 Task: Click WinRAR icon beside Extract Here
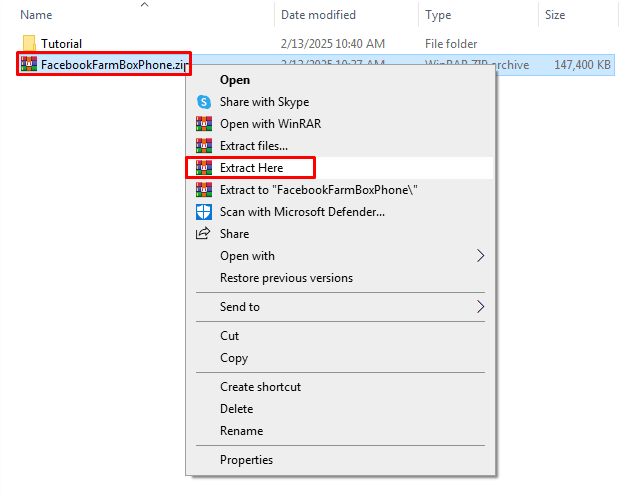204,168
